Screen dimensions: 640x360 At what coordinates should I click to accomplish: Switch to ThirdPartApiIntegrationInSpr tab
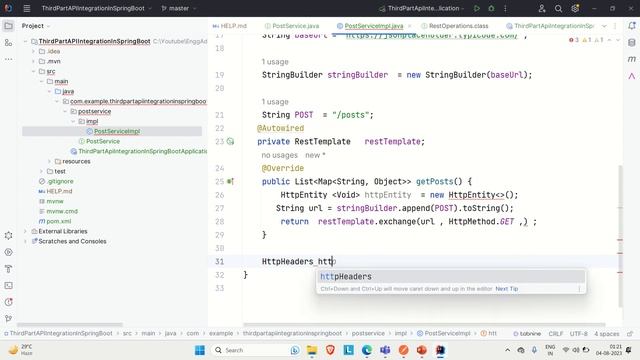pos(550,26)
